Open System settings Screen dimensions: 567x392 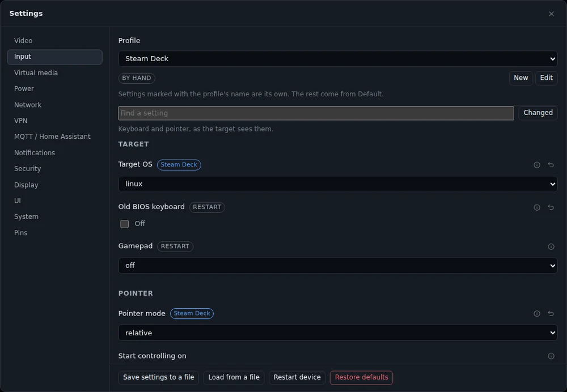54,217
